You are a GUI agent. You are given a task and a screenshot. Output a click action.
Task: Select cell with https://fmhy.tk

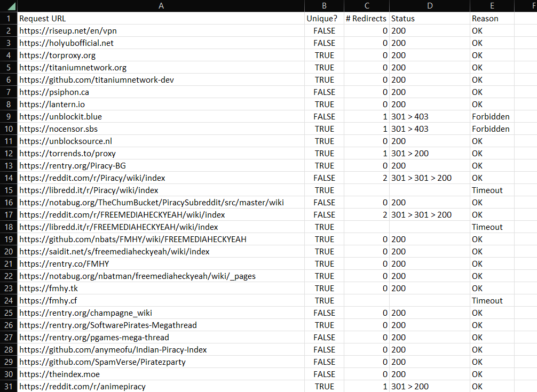coord(161,289)
